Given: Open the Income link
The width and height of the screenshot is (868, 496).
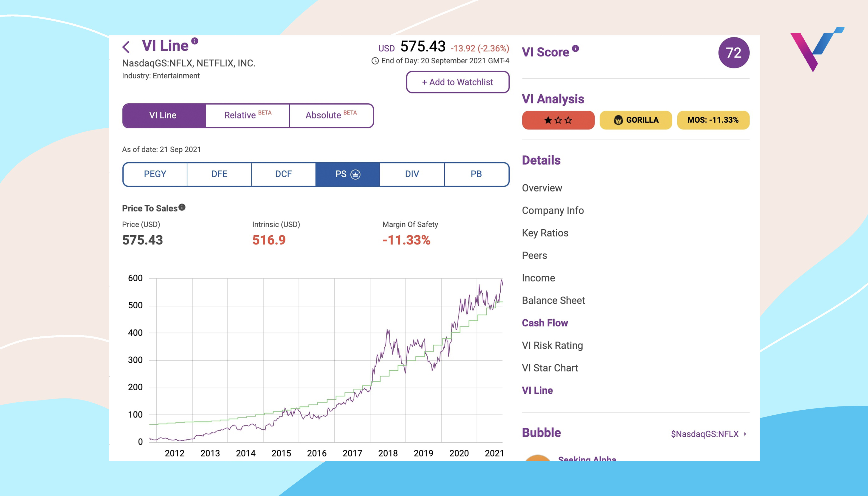Looking at the screenshot, I should click(538, 278).
